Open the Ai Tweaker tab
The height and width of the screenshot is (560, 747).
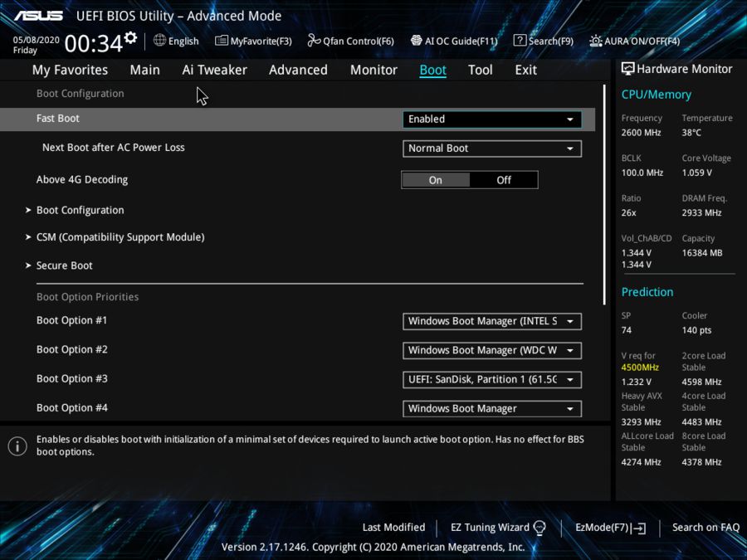pos(214,70)
